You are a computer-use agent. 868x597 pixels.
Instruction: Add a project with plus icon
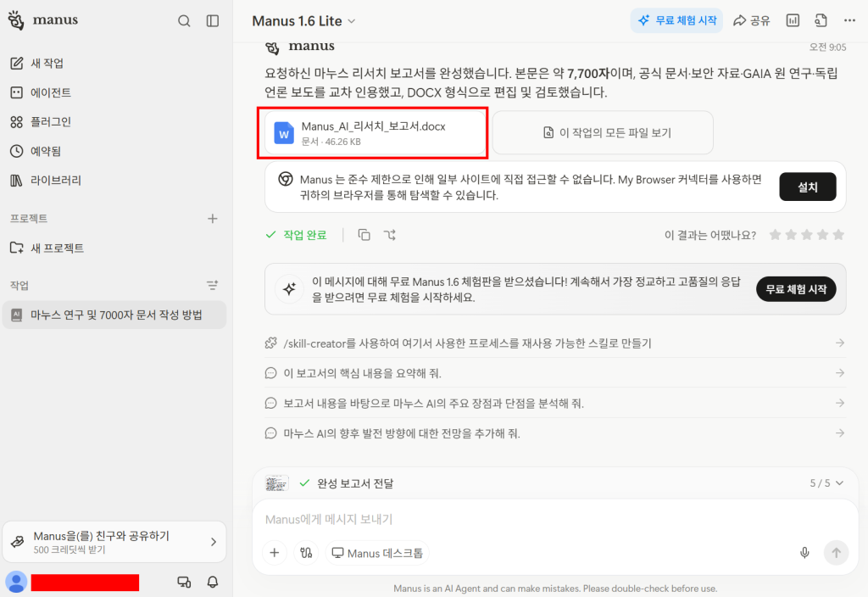point(213,219)
